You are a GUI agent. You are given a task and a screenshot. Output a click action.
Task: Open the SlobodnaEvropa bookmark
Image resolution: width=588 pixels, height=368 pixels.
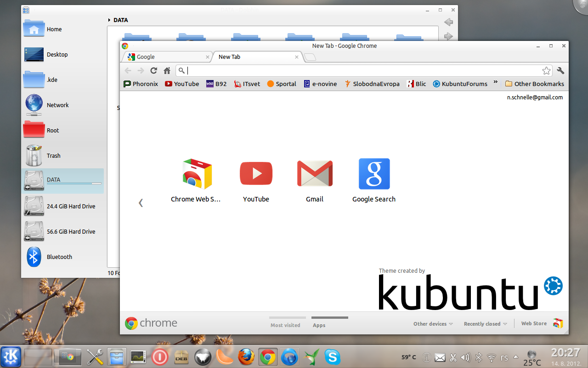(372, 84)
